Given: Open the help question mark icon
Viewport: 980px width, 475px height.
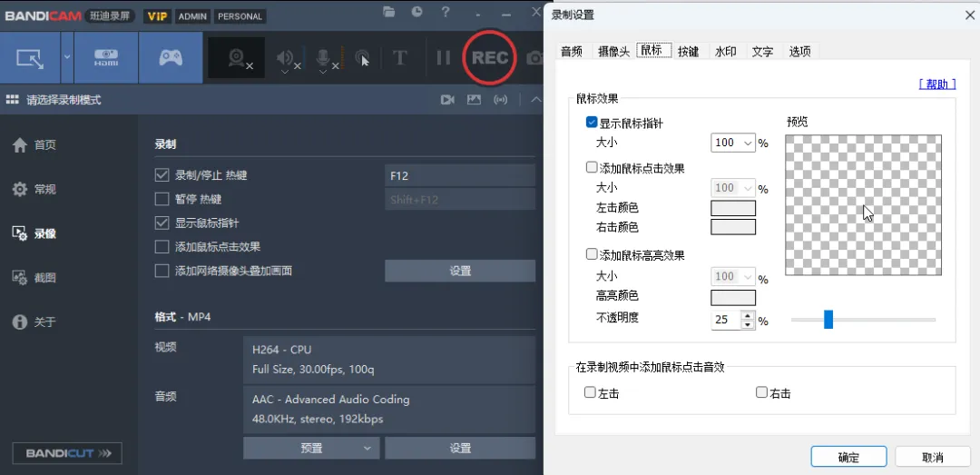Looking at the screenshot, I should click(446, 11).
